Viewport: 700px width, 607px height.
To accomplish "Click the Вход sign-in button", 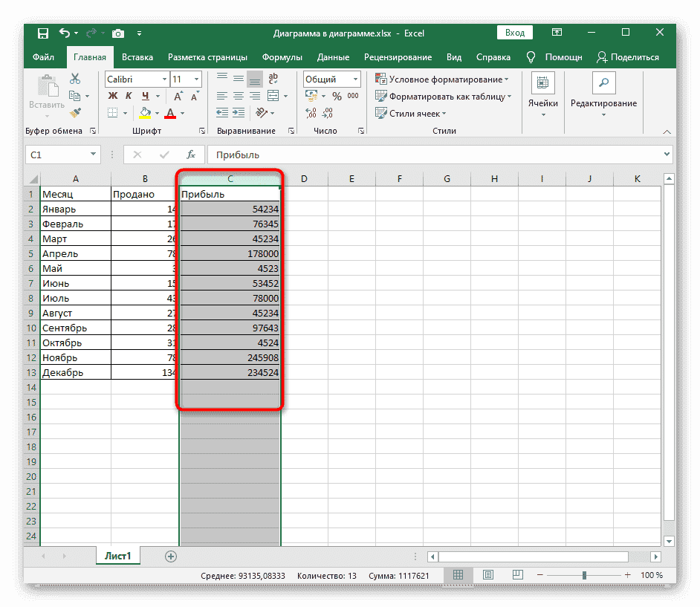I will [515, 33].
